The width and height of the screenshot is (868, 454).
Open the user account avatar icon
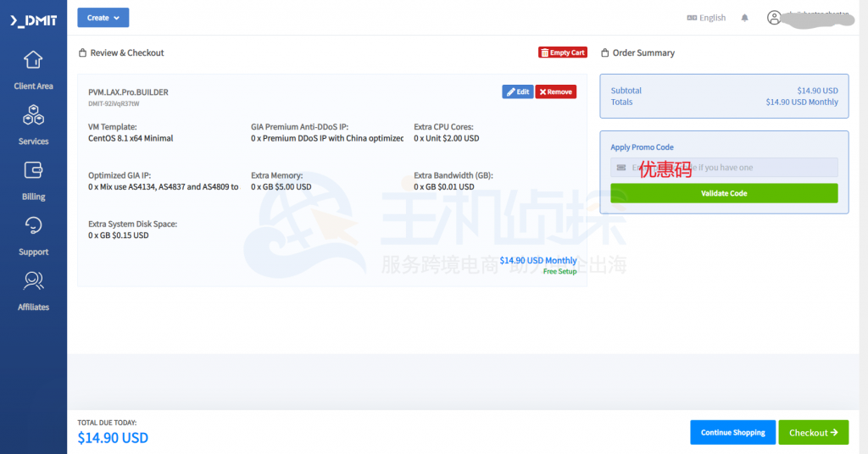tap(774, 18)
